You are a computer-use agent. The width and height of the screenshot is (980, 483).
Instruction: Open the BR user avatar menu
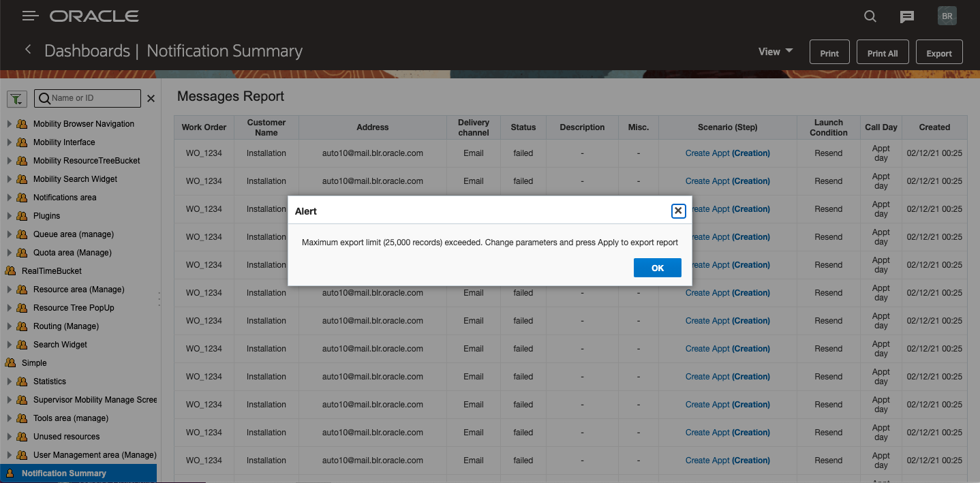click(x=947, y=16)
